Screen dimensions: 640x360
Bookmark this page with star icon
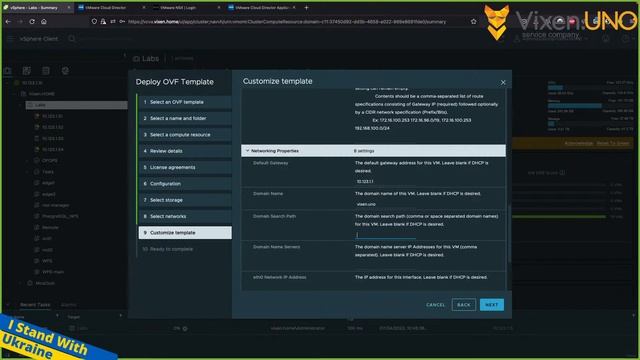coord(473,22)
